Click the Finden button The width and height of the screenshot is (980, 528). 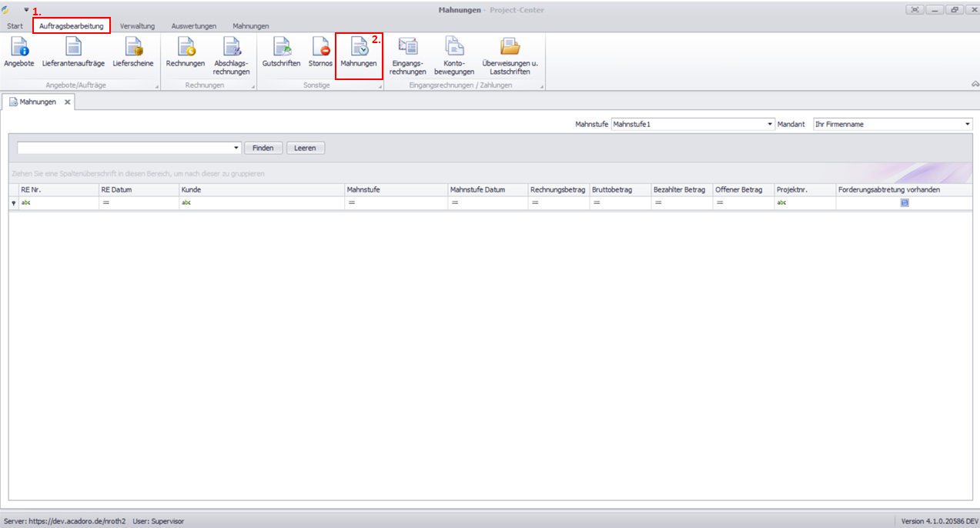pyautogui.click(x=263, y=148)
